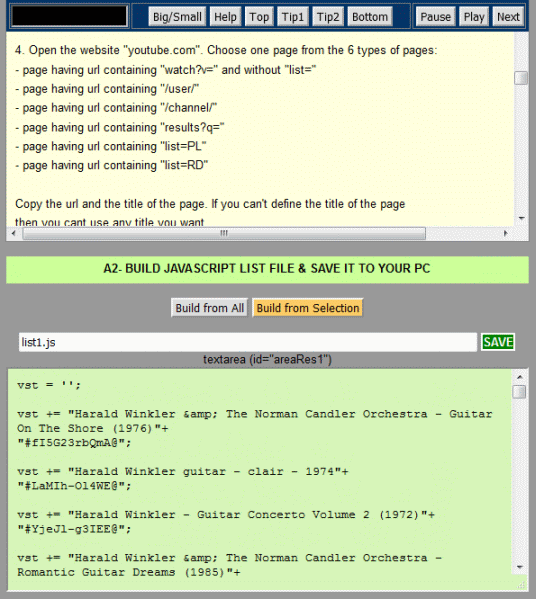Viewport: 536px width, 599px height.
Task: Click the Big/Small button
Action: [x=177, y=17]
